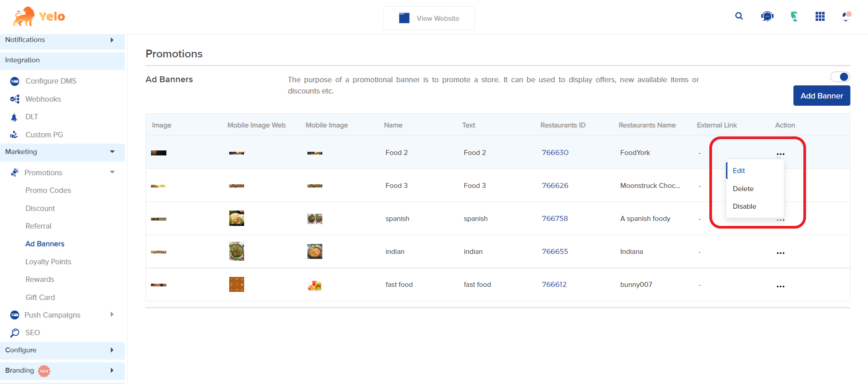Click the Add Banner button

(821, 96)
